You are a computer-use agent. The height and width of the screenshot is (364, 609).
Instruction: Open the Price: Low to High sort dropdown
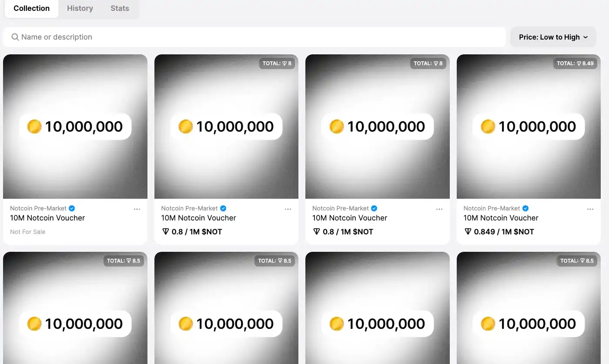tap(553, 37)
